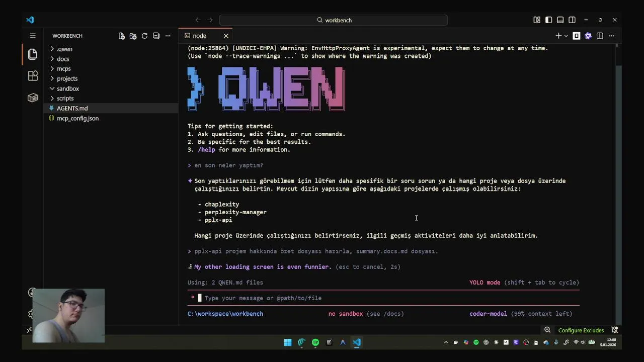The width and height of the screenshot is (644, 362).
Task: Open the hamburger application menu
Action: click(x=33, y=36)
